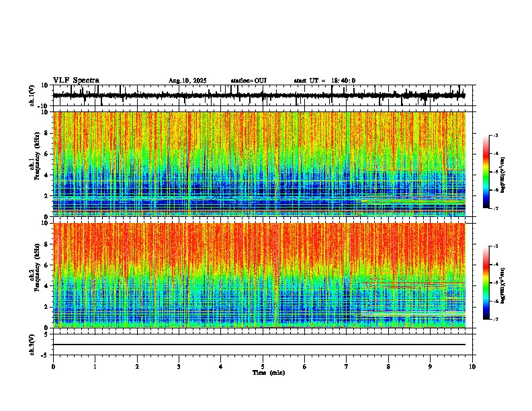This screenshot has width=532, height=411.
Task: Click time axis tick label "1"
Action: coord(95,367)
